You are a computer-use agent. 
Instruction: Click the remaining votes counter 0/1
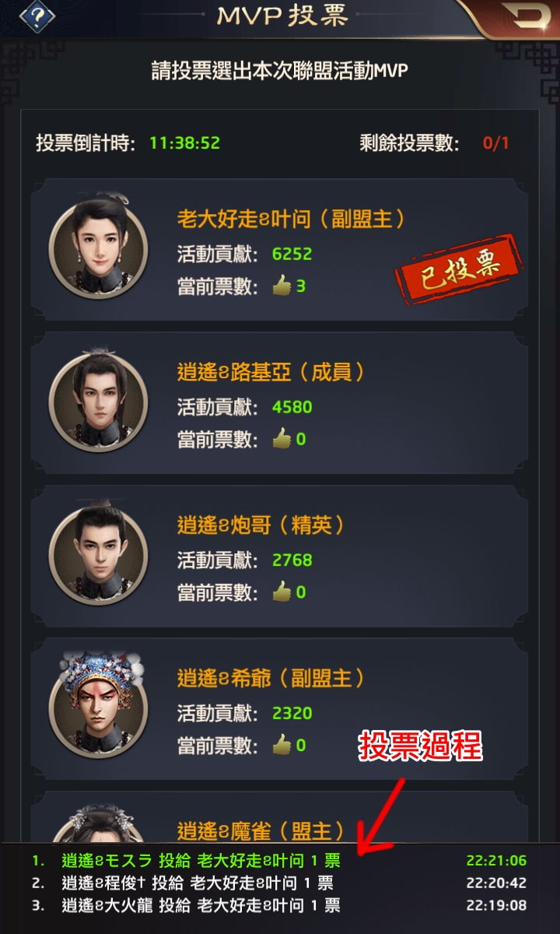[x=495, y=143]
